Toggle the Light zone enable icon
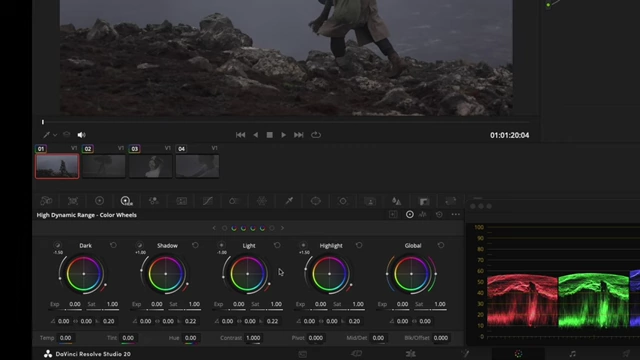The width and height of the screenshot is (640, 360). point(221,245)
